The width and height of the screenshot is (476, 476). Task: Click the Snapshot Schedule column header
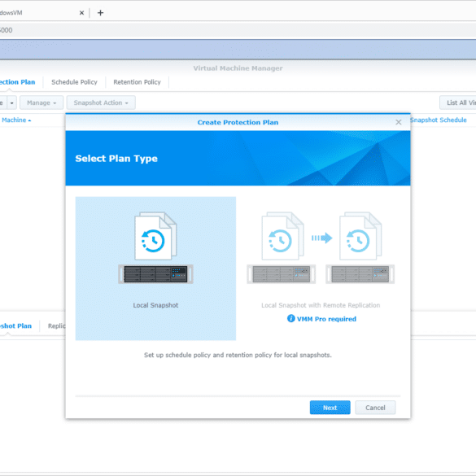(438, 120)
